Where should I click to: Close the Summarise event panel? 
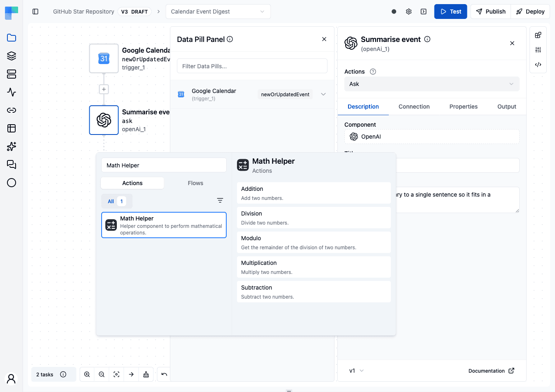[x=512, y=43]
